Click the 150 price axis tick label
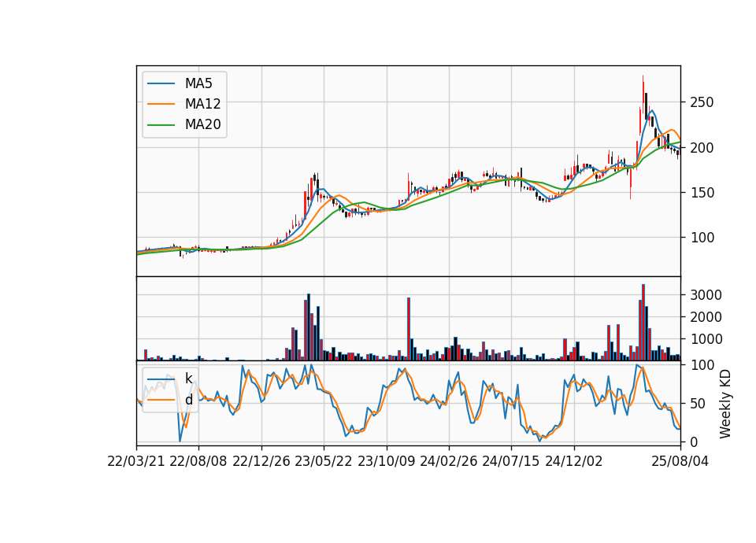This screenshot has width=756, height=543. [x=702, y=193]
